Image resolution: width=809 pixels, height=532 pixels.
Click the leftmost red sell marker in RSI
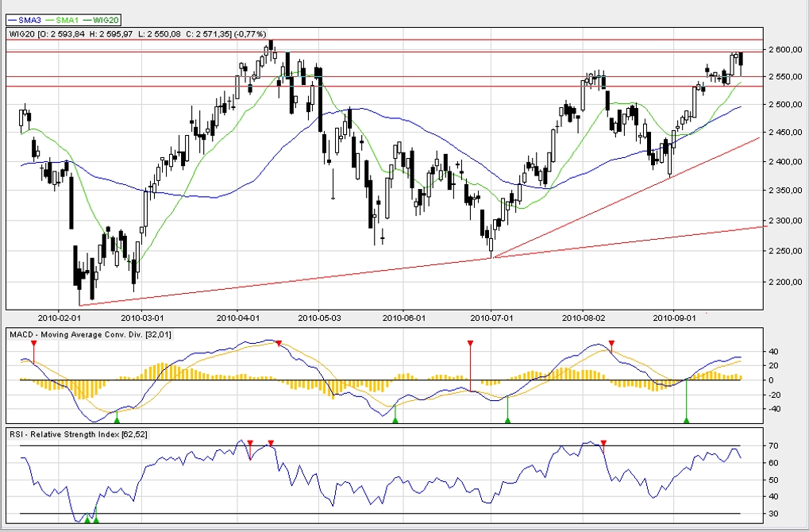250,443
